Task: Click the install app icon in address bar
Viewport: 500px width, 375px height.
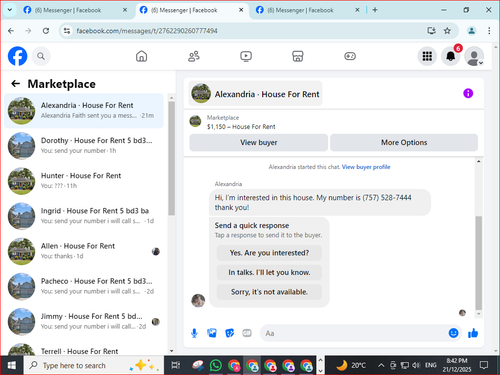Action: 431,31
